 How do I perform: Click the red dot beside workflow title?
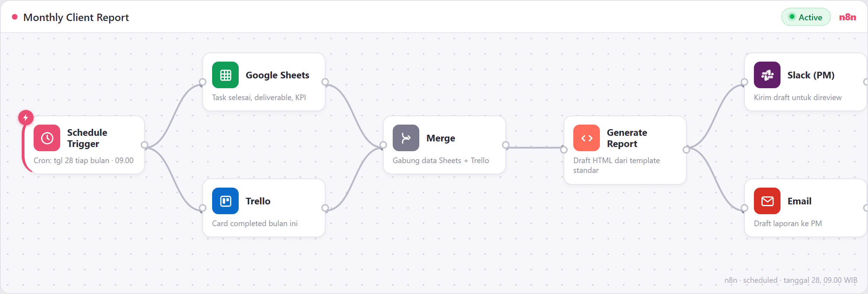click(15, 17)
